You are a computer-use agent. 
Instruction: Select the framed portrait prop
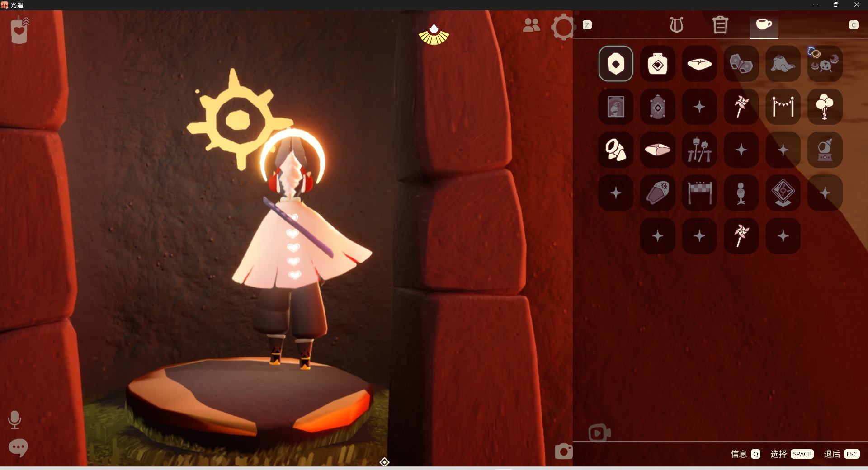(x=616, y=107)
